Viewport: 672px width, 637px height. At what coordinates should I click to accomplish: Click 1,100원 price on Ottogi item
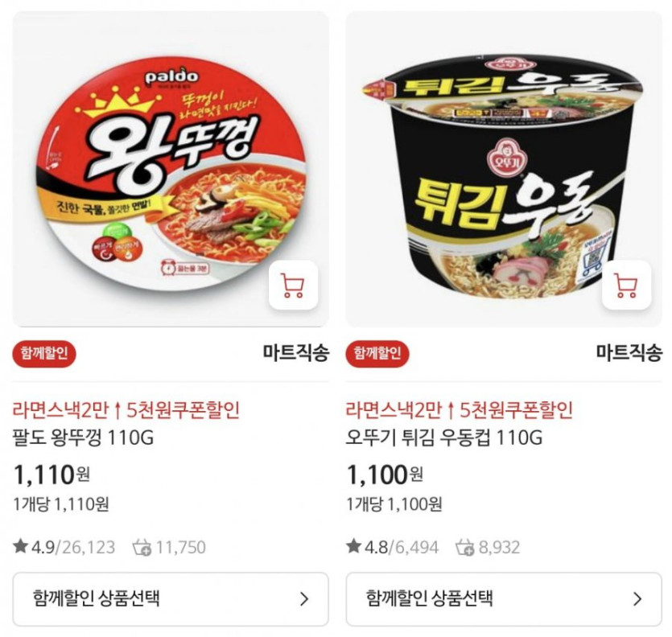(385, 475)
